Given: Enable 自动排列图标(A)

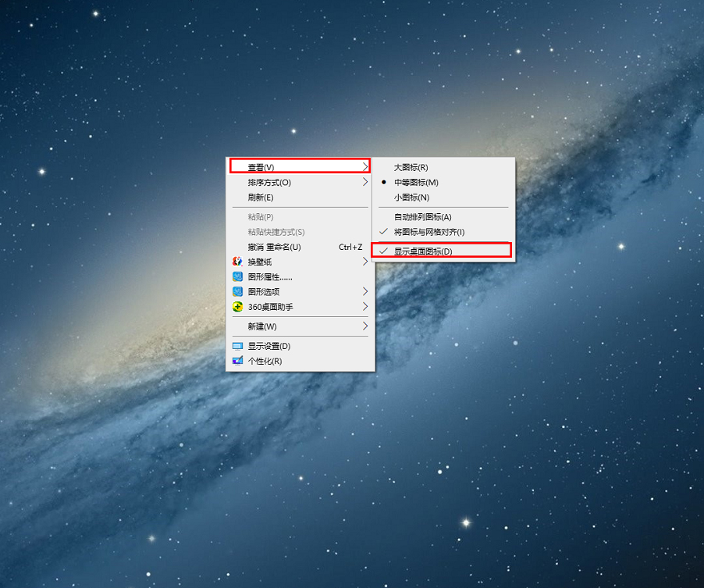Looking at the screenshot, I should pos(443,217).
